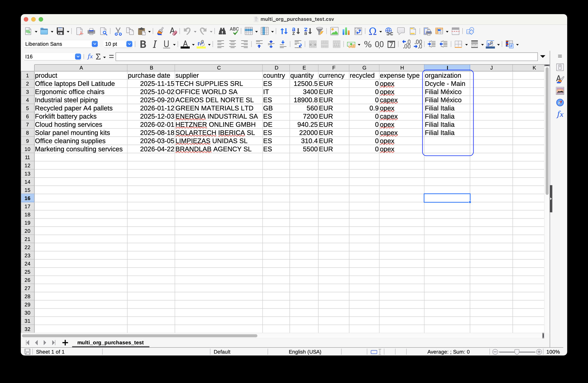Screen dimensions: 588x383
Task: Click the Cut scissors icon
Action: tap(118, 31)
